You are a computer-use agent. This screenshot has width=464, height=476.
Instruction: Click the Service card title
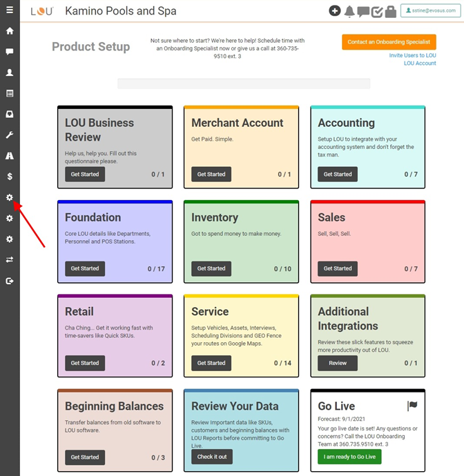point(210,311)
